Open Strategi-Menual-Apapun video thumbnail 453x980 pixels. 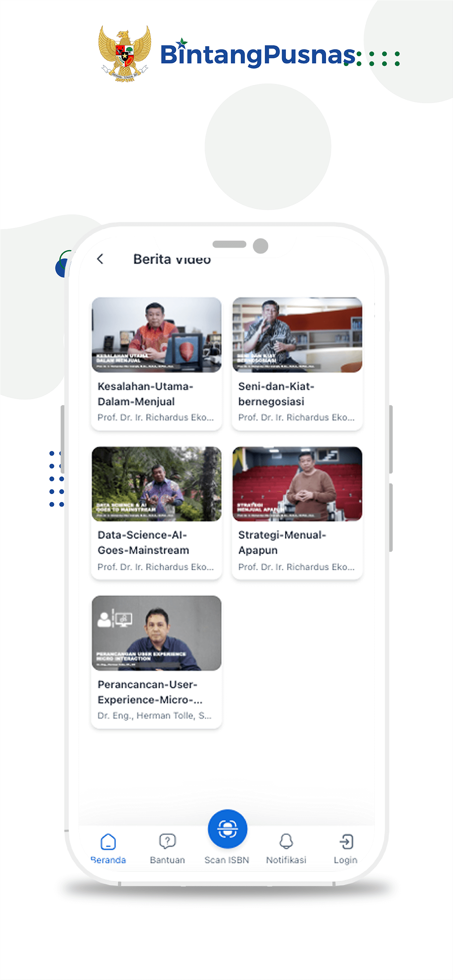point(297,484)
